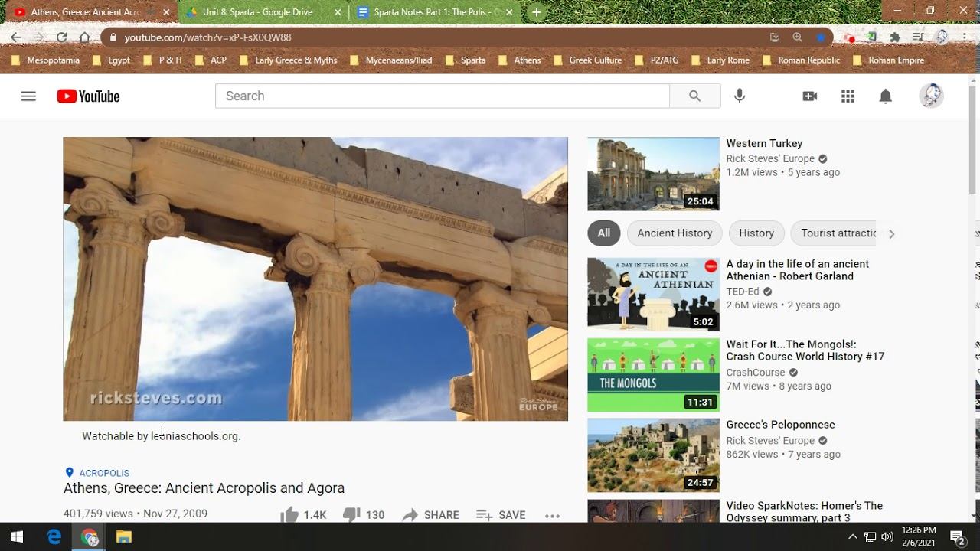The height and width of the screenshot is (551, 980).
Task: Click SAVE to playlist button
Action: [501, 515]
